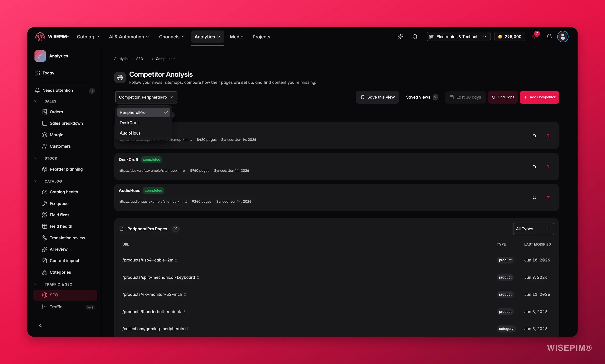Navigate to SEO in the breadcrumb
605x364 pixels.
click(139, 59)
